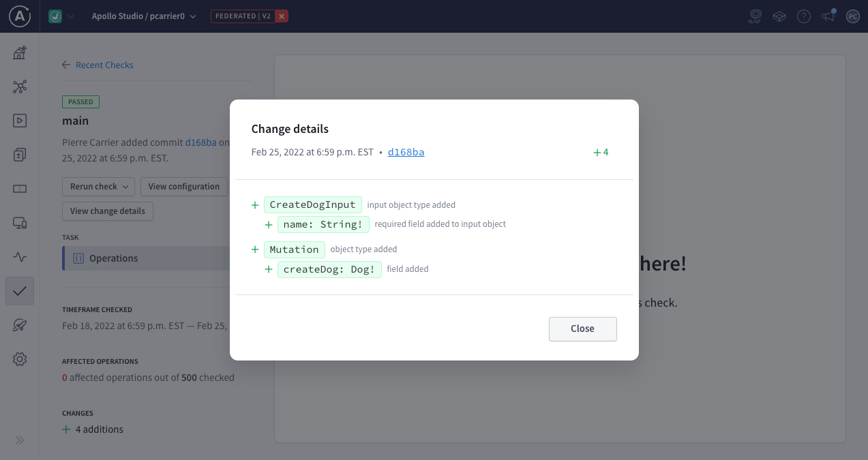The width and height of the screenshot is (868, 460).
Task: Select the Operations task item
Action: click(115, 258)
